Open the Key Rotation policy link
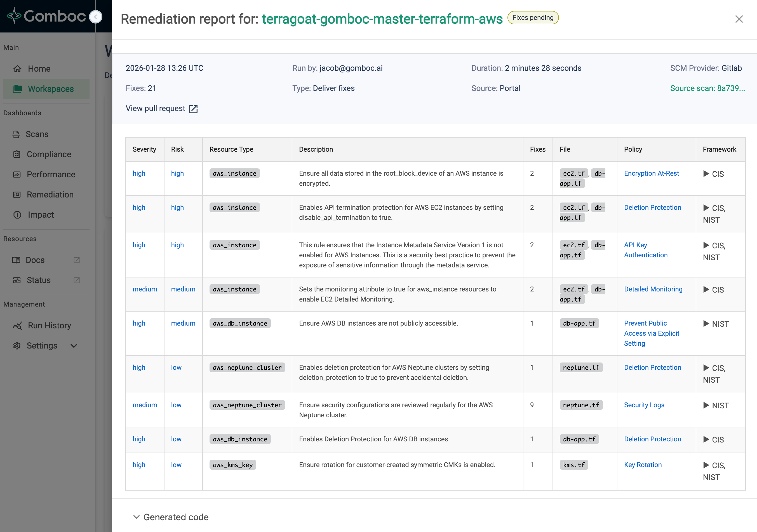757x532 pixels. click(642, 465)
